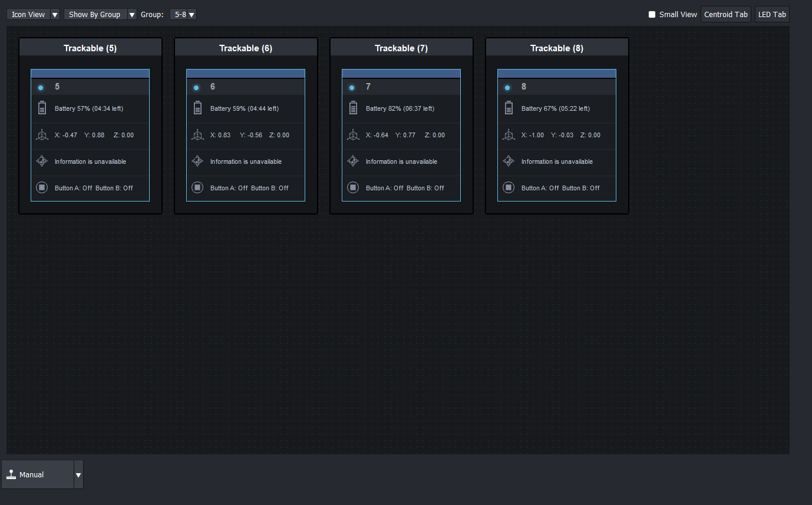Click the blue color bar on Trackable 6

click(x=246, y=73)
